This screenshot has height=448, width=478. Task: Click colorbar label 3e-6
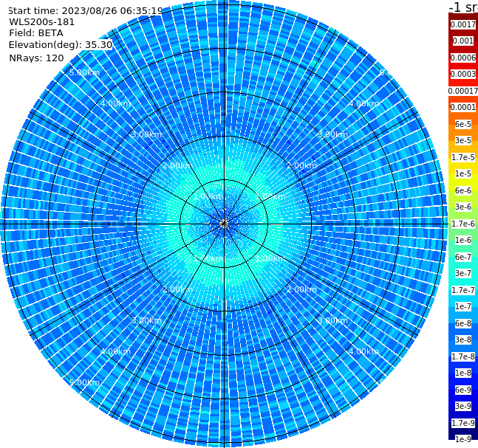[463, 207]
